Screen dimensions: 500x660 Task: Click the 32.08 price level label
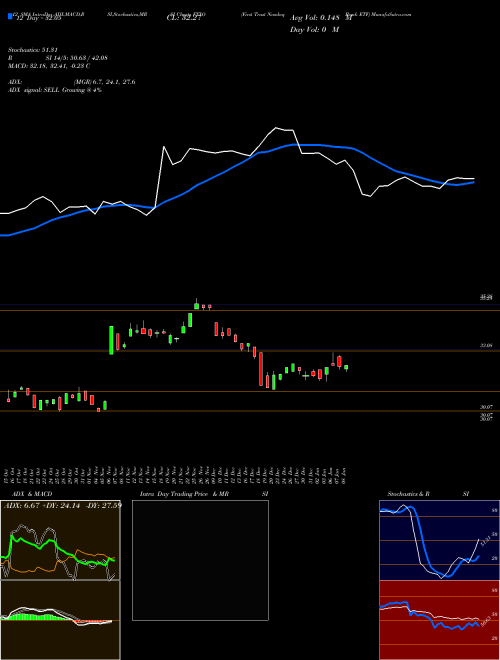pos(486,346)
